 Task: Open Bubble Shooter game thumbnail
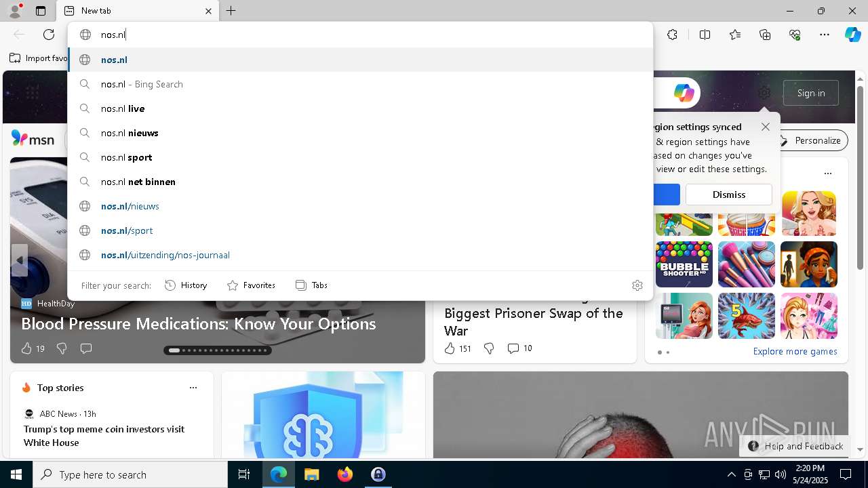[684, 264]
